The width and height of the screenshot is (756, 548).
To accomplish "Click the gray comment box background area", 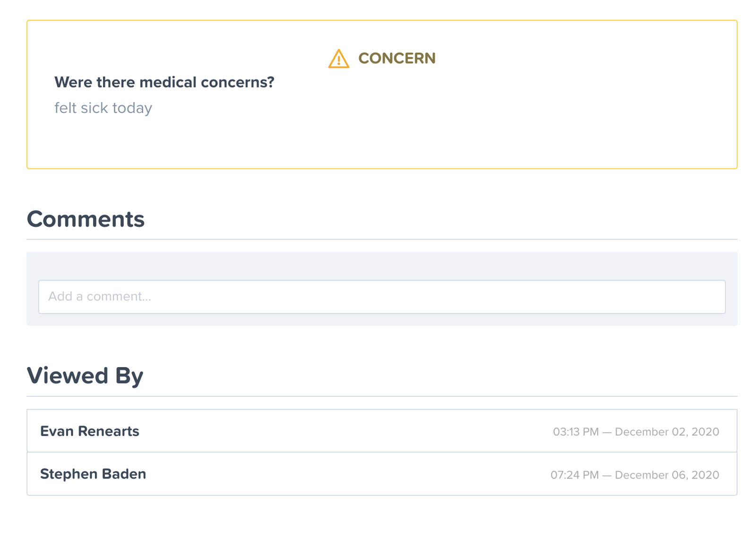I will pyautogui.click(x=382, y=266).
